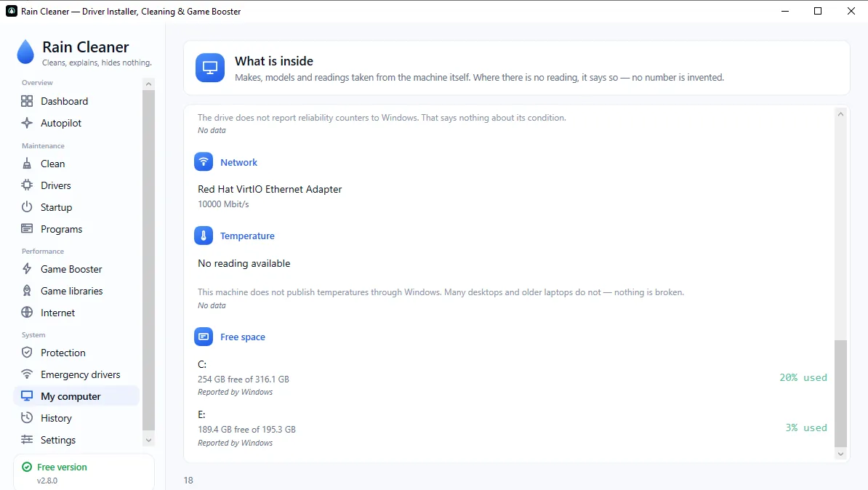868x490 pixels.
Task: Click the Internet globe icon
Action: [x=27, y=313]
